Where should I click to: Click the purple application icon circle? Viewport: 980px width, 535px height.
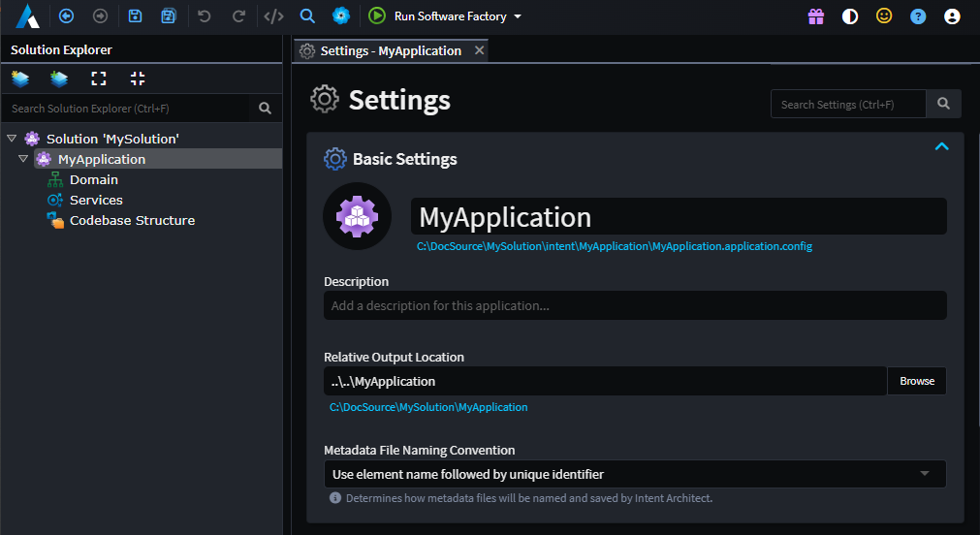click(357, 216)
